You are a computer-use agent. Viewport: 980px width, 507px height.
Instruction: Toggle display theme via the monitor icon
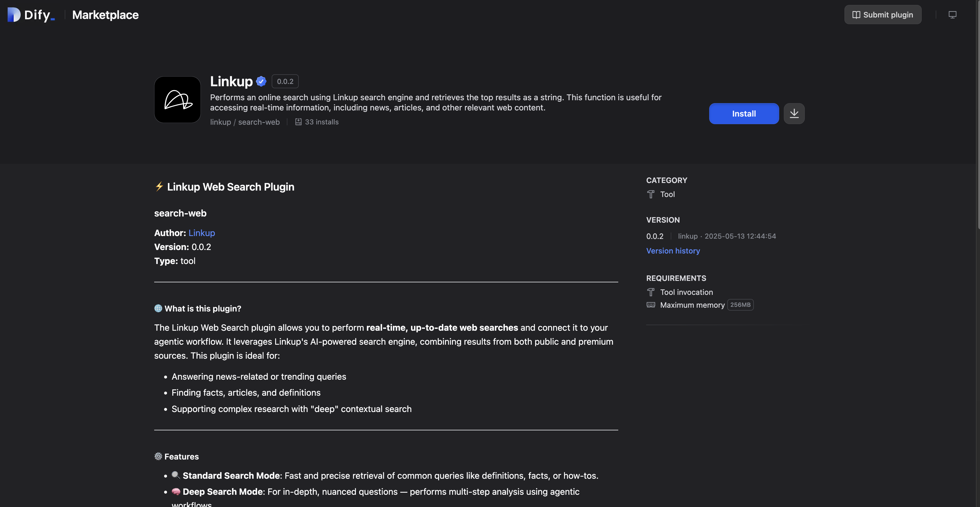(953, 15)
